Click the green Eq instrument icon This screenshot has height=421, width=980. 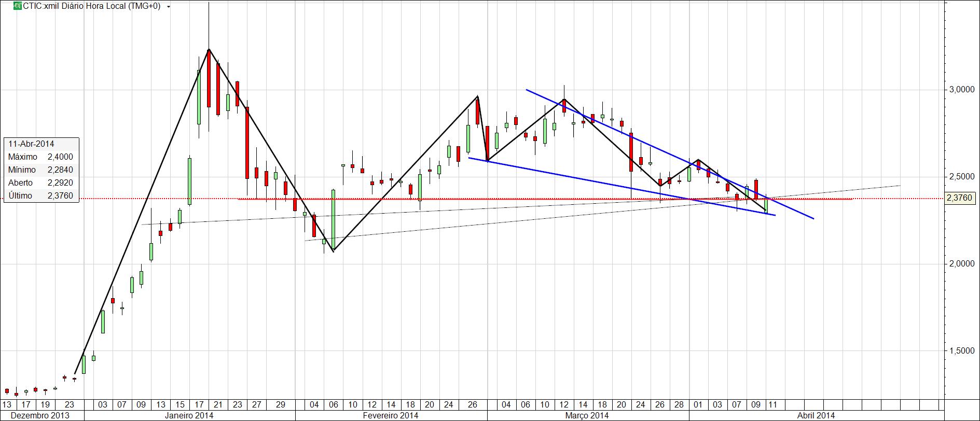(x=18, y=6)
